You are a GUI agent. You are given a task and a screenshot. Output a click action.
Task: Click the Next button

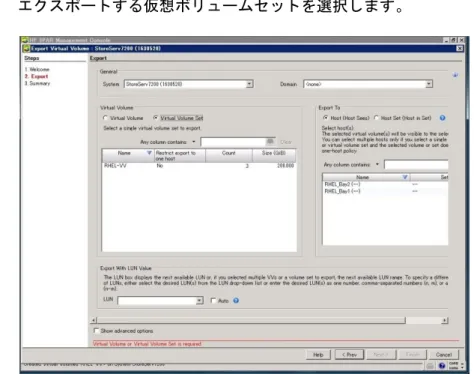(381, 355)
